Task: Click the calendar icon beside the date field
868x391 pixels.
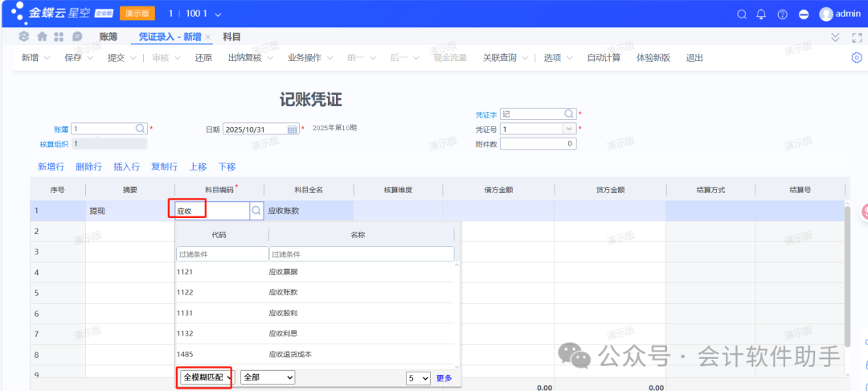Action: point(293,129)
